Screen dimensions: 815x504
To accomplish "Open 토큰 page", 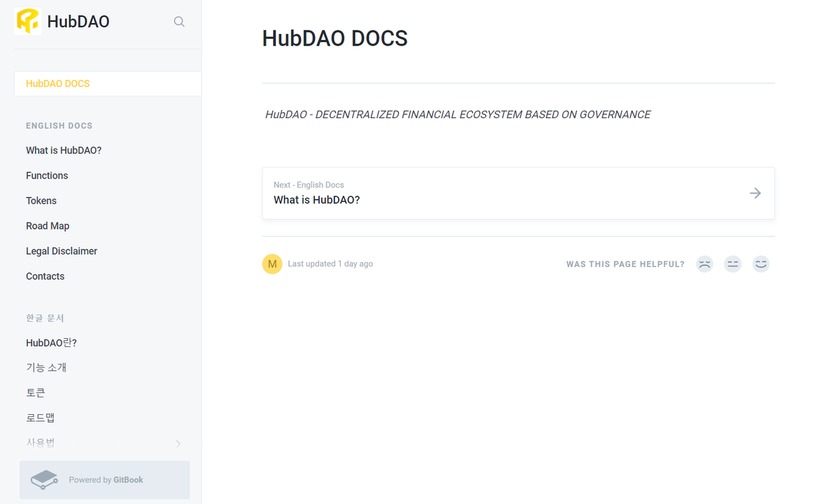I will [x=35, y=393].
